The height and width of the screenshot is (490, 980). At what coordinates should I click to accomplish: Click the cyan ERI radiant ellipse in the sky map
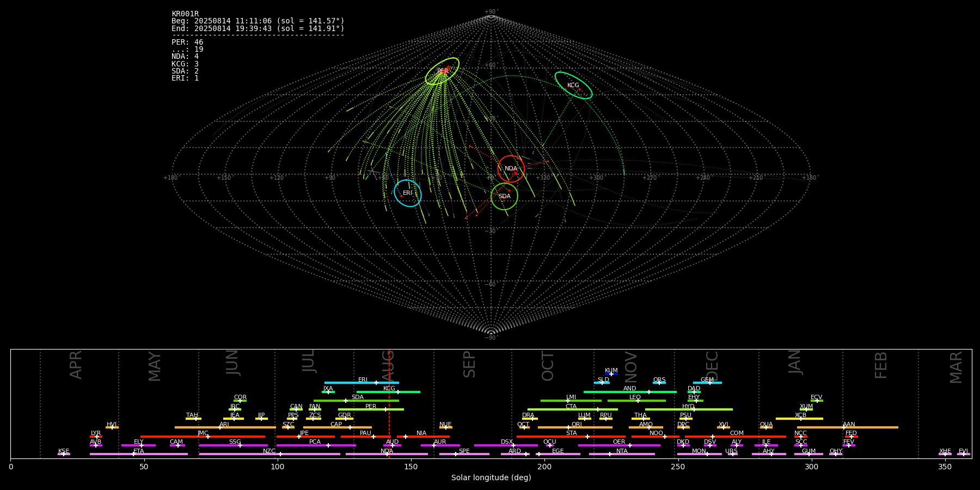tap(408, 193)
